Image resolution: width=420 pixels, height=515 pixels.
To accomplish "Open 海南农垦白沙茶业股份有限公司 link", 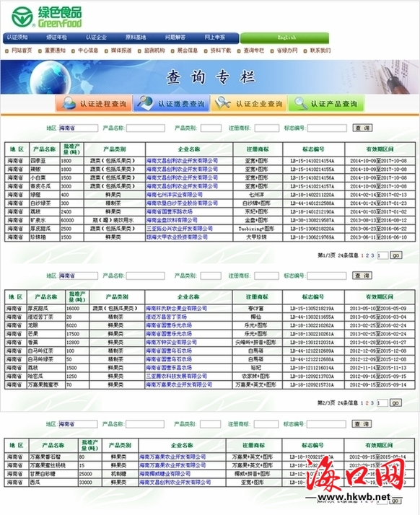I will (x=182, y=203).
